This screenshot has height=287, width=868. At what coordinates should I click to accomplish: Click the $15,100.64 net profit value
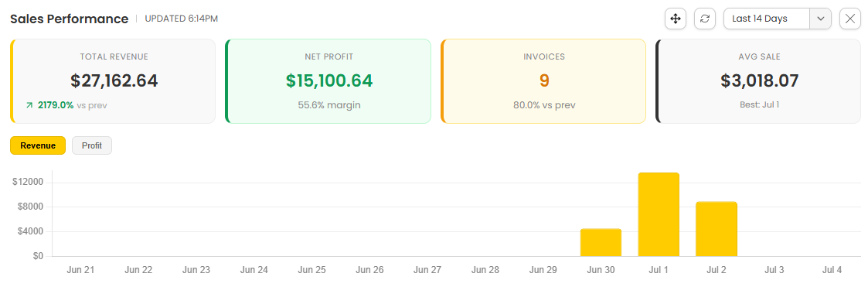(329, 81)
